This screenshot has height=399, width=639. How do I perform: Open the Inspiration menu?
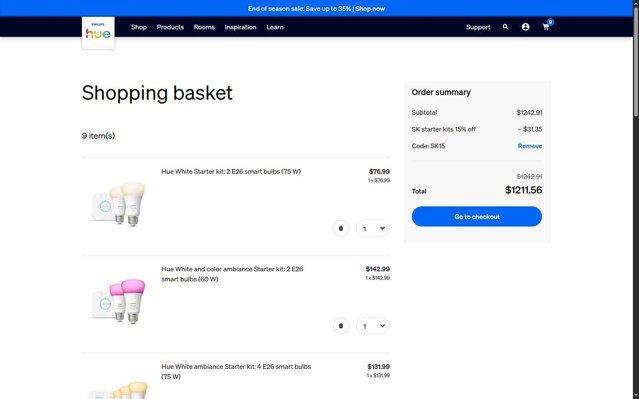tap(240, 27)
